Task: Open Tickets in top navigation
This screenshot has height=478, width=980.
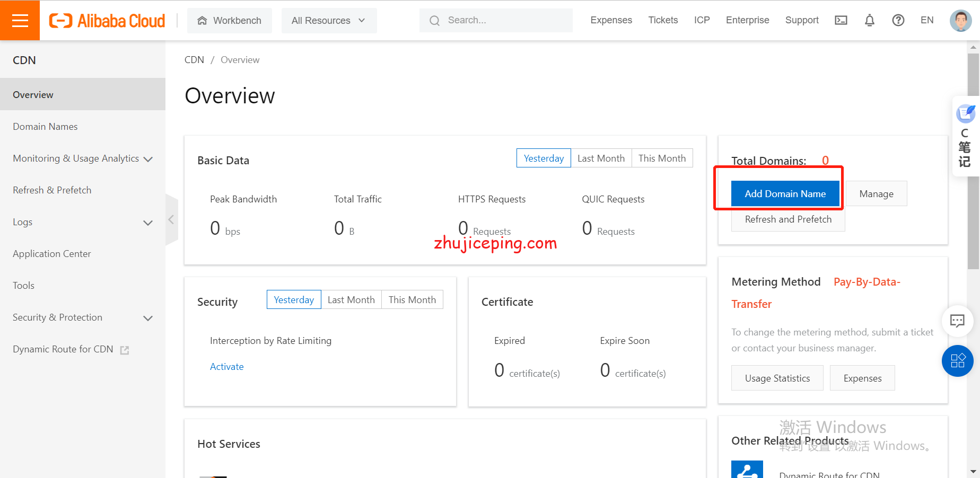Action: pos(663,20)
